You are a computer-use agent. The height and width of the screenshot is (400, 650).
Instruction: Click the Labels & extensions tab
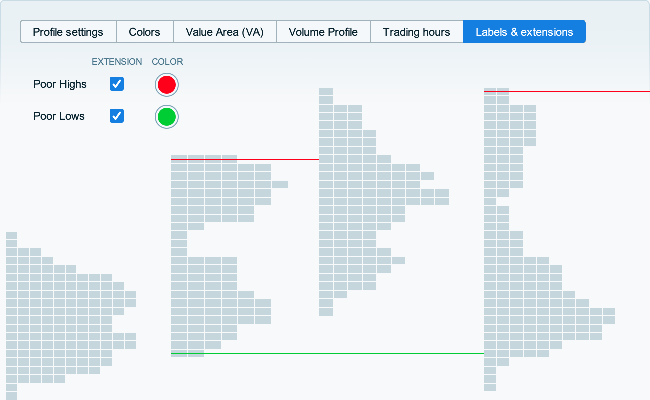524,32
